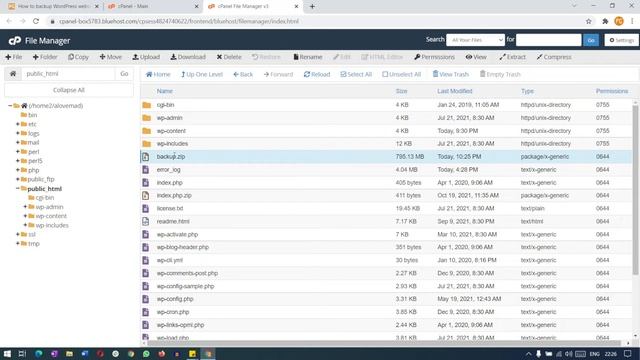Click the Forward navigation button

(x=278, y=74)
